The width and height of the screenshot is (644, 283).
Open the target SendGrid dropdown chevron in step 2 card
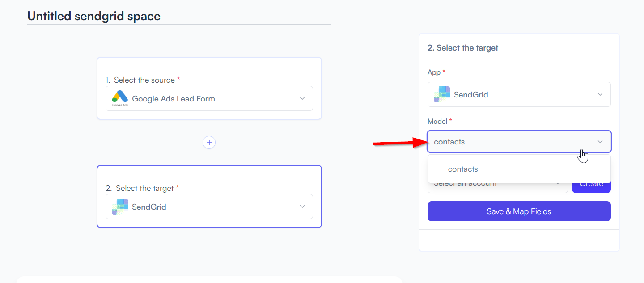(x=302, y=207)
